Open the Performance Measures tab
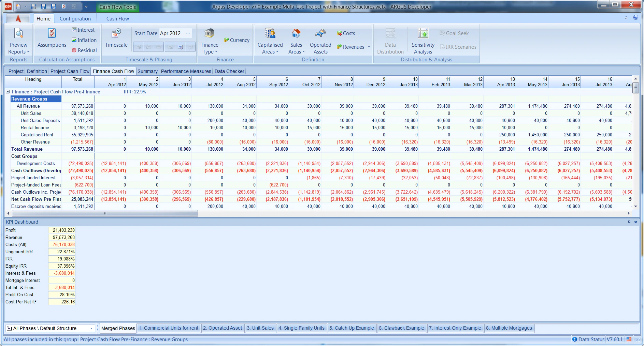 pyautogui.click(x=186, y=71)
